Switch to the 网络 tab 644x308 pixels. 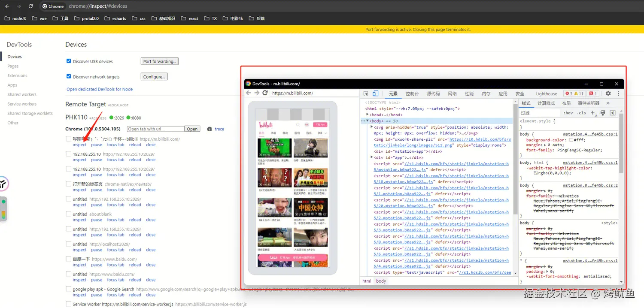(x=453, y=94)
